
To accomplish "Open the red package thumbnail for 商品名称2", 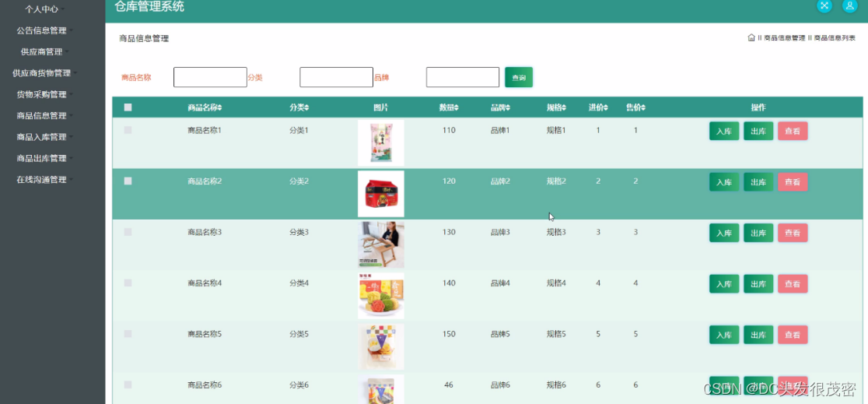I will click(x=381, y=194).
